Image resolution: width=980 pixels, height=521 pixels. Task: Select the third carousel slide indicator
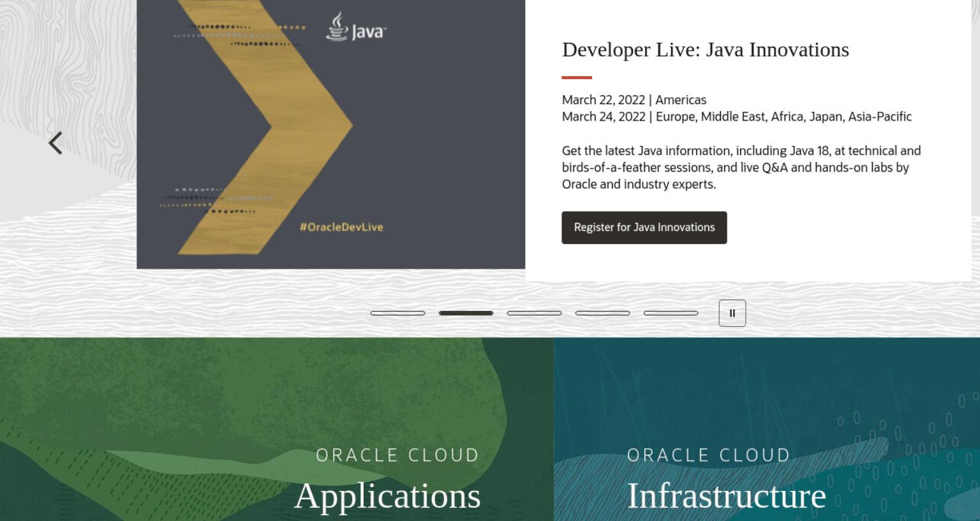coord(534,313)
